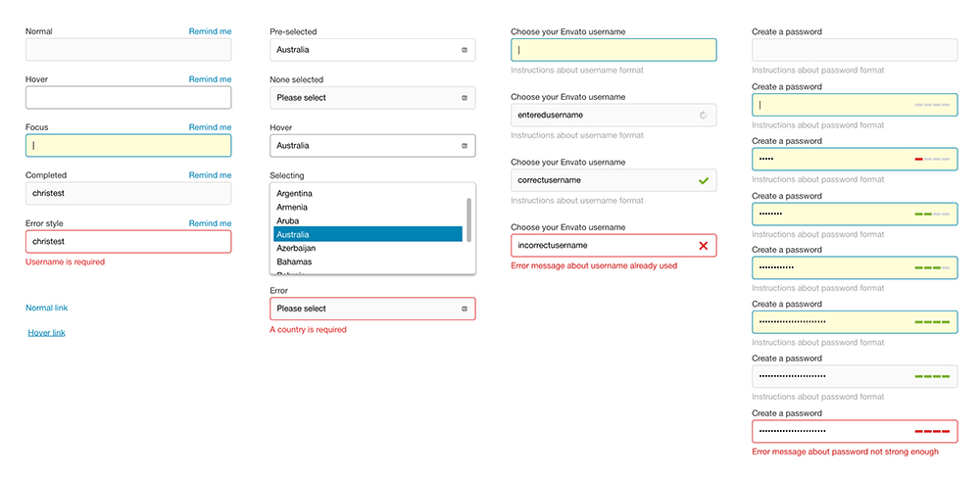This screenshot has height=479, width=980.
Task: Choose Azerbaijan in the open country list
Action: pyautogui.click(x=297, y=249)
